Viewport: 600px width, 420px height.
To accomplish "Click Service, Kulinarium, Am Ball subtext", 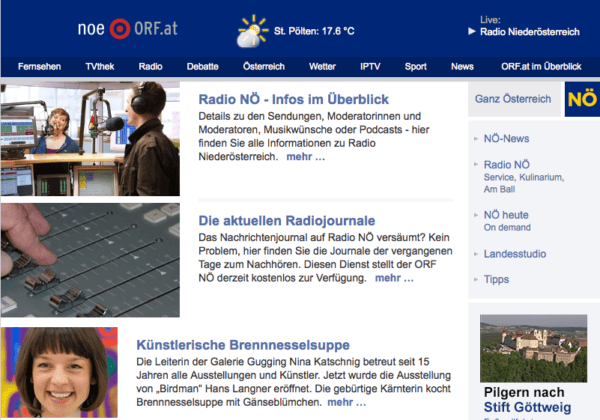I will (x=524, y=183).
